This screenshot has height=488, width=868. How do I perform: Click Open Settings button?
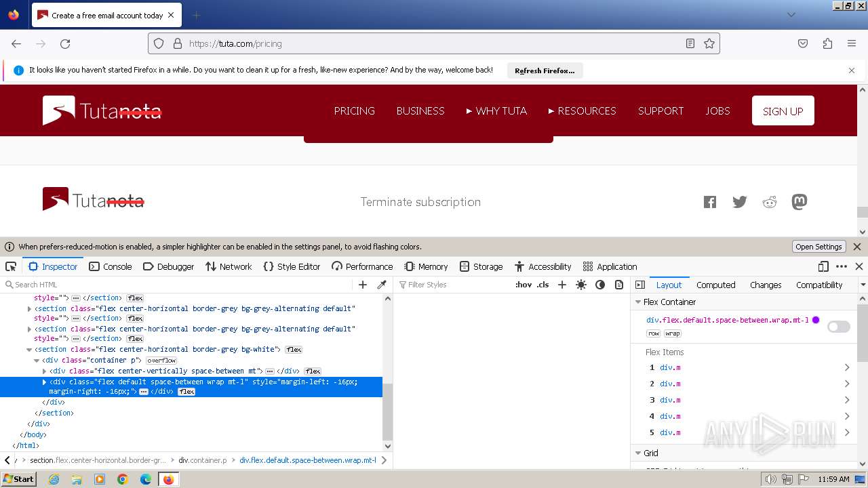click(818, 247)
